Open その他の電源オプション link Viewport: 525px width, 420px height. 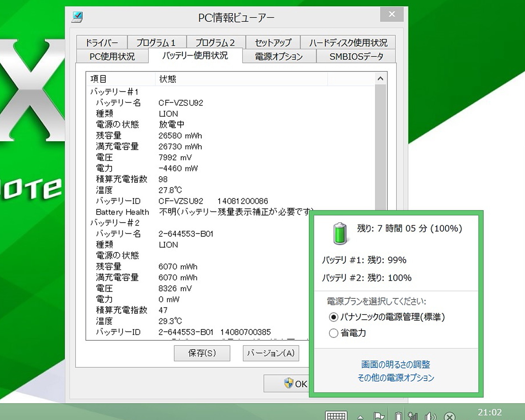396,378
